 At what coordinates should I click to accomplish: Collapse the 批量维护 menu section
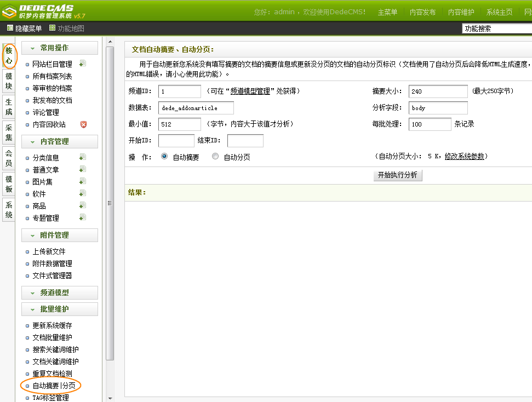click(60, 309)
